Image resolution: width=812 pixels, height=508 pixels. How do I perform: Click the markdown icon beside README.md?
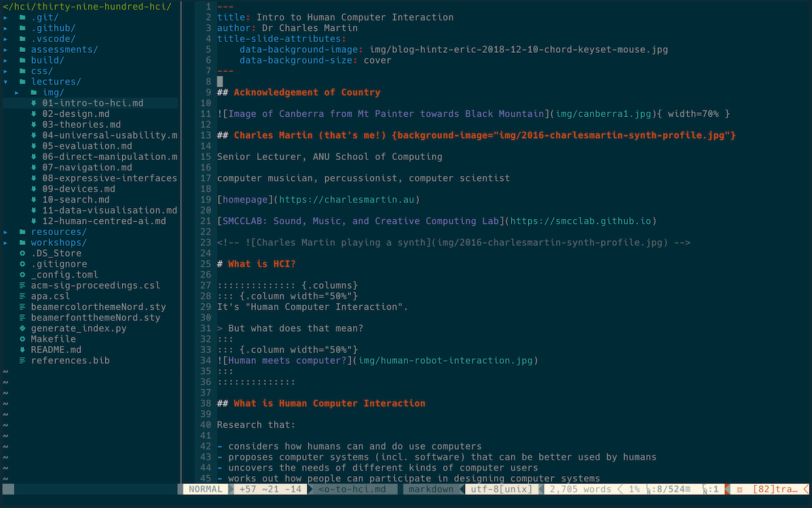click(x=22, y=350)
